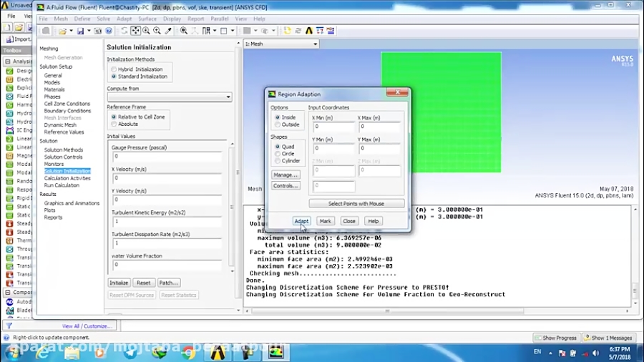Select the Quad shape radio button
This screenshot has height=362, width=644.
pos(278,147)
